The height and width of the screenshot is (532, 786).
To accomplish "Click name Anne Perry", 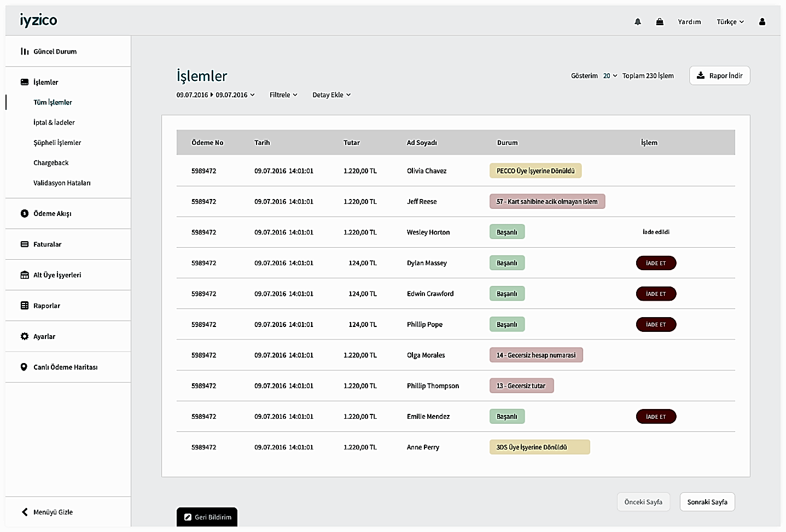I will pyautogui.click(x=423, y=447).
